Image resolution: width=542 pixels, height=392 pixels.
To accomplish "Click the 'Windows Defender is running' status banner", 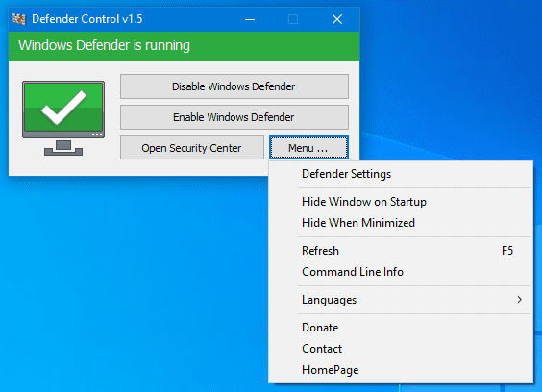I will tap(184, 45).
